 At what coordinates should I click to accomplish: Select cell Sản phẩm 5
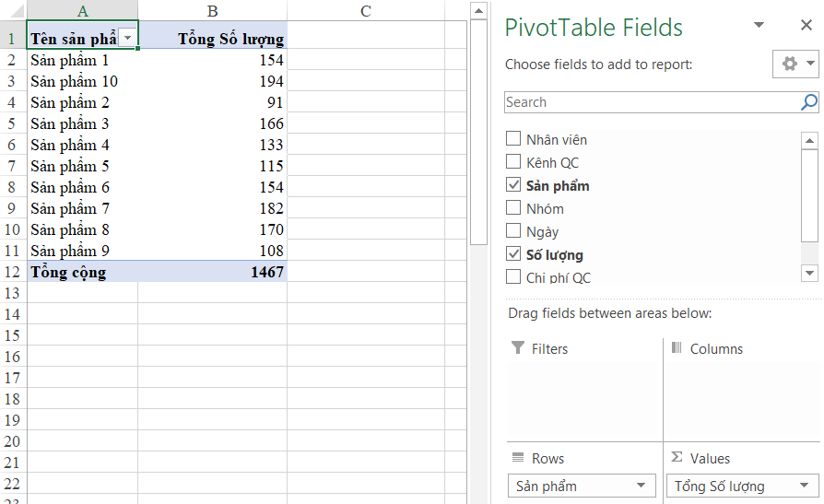(83, 166)
